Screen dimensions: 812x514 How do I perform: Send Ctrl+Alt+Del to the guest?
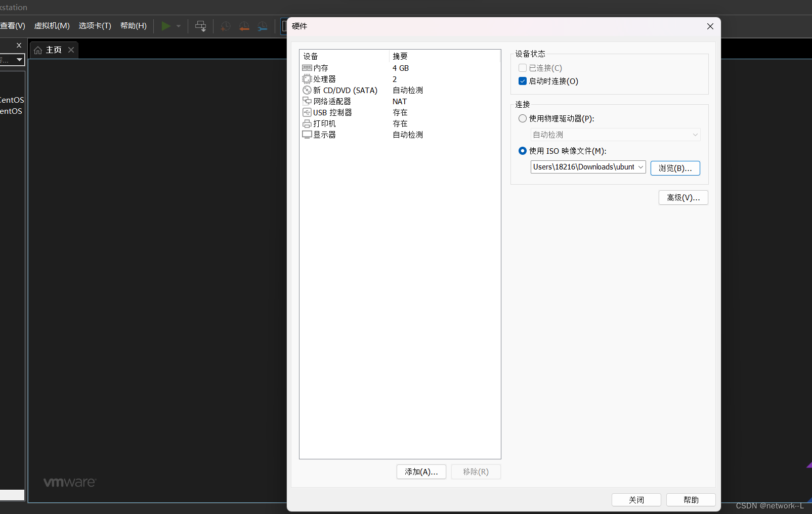(201, 26)
